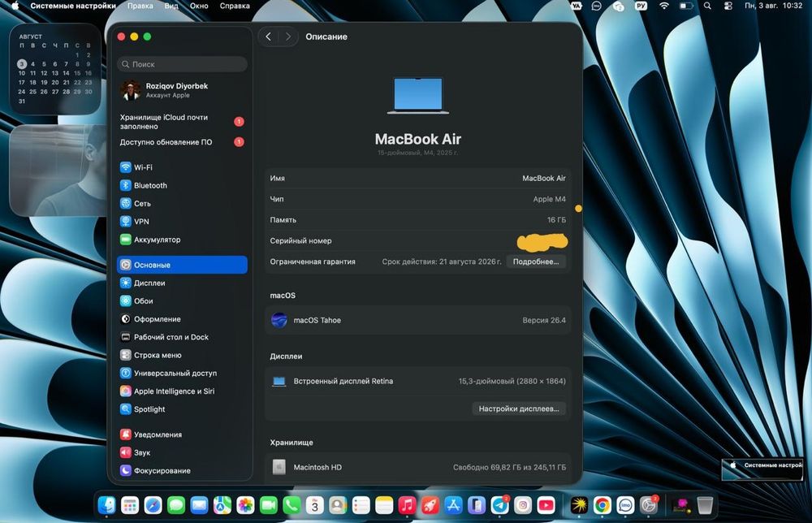Screen dimensions: 812x523
Task: Launch Finder from the Dock
Action: tap(106, 505)
